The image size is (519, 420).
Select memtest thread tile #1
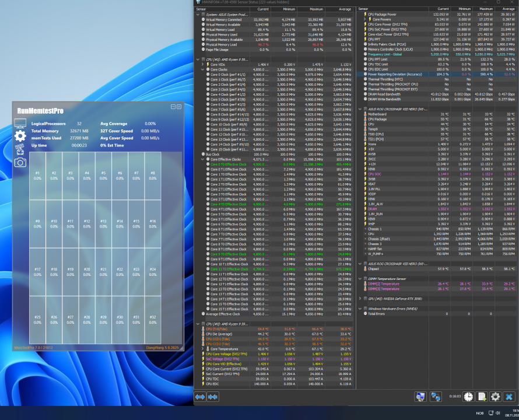click(38, 174)
